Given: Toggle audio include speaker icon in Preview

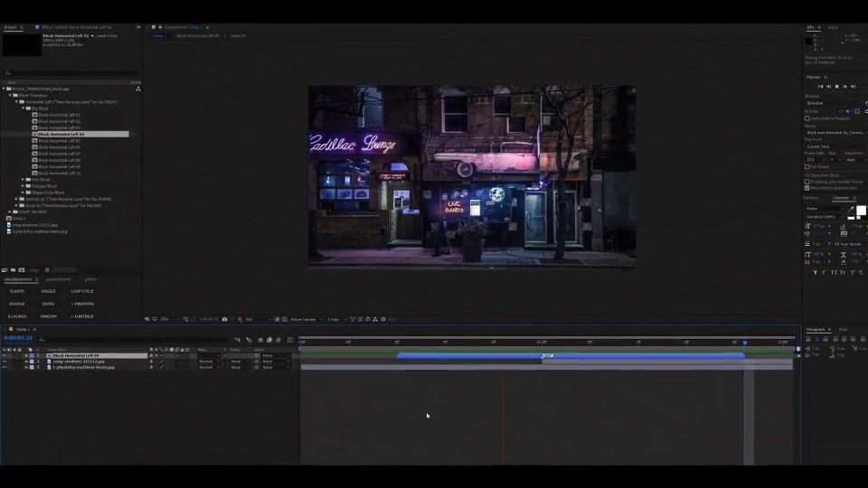Looking at the screenshot, I should click(x=849, y=111).
